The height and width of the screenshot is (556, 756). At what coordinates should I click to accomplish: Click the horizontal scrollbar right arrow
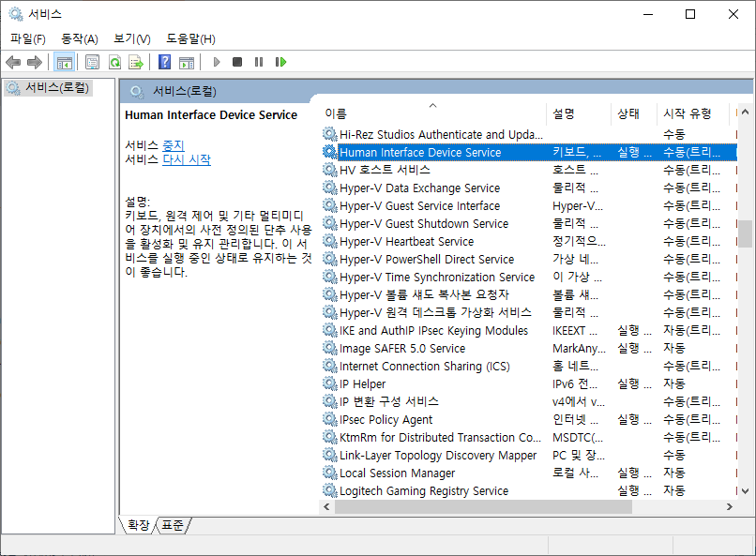coord(730,507)
